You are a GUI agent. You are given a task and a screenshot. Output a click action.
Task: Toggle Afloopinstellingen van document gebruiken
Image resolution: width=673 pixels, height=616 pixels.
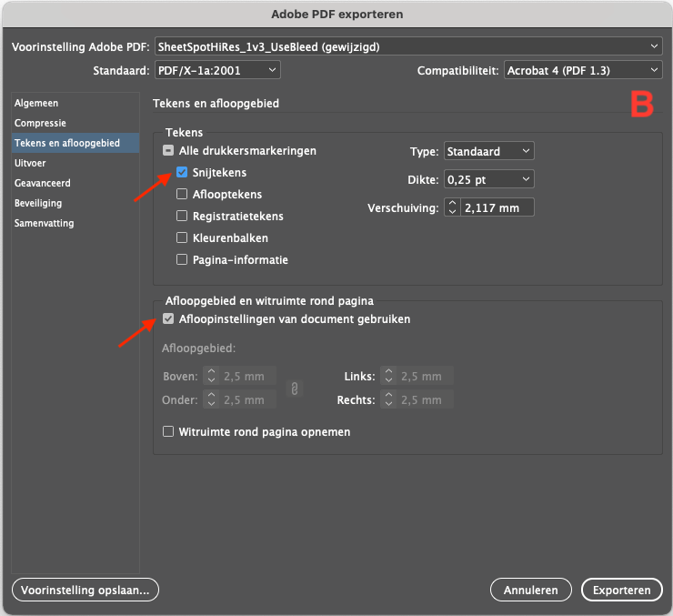pos(168,319)
